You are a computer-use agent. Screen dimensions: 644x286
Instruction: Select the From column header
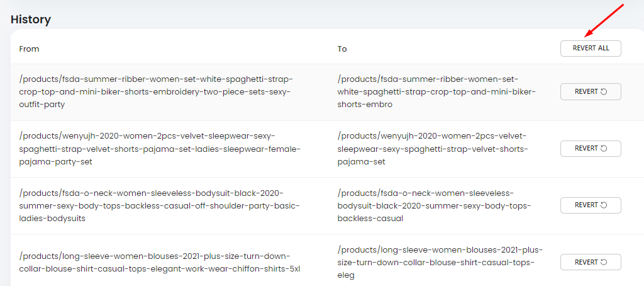coord(29,49)
